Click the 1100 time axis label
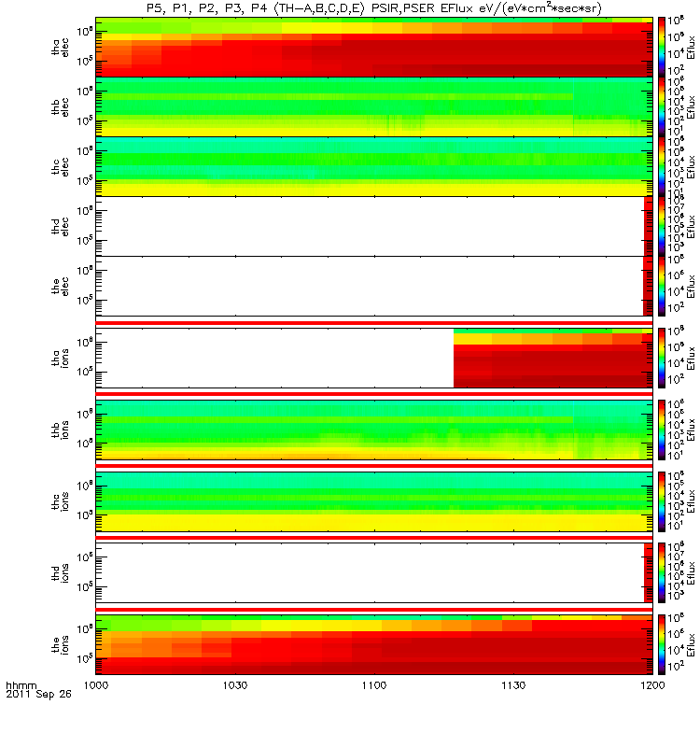The height and width of the screenshot is (747, 700). click(x=374, y=685)
